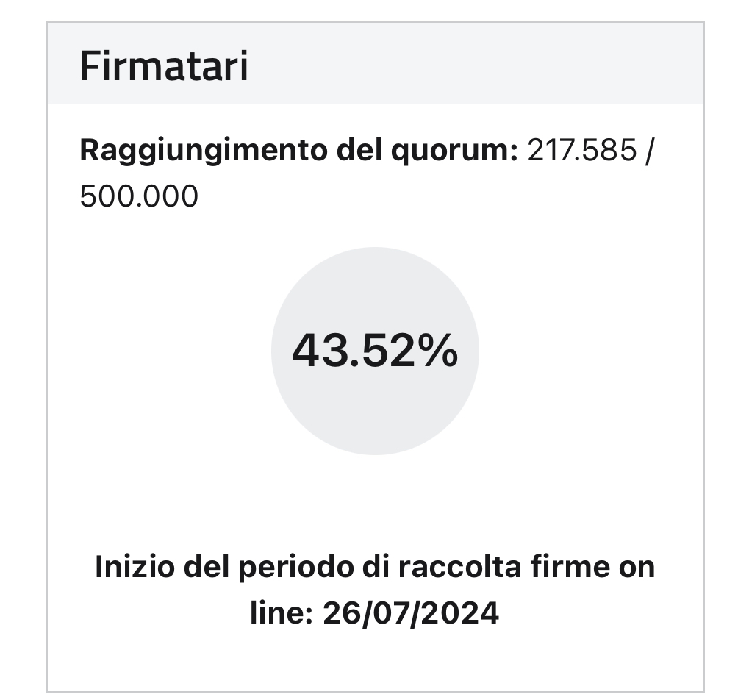The image size is (749, 700).
Task: Click the word 'Inizio' in the footer text
Action: pos(135,567)
